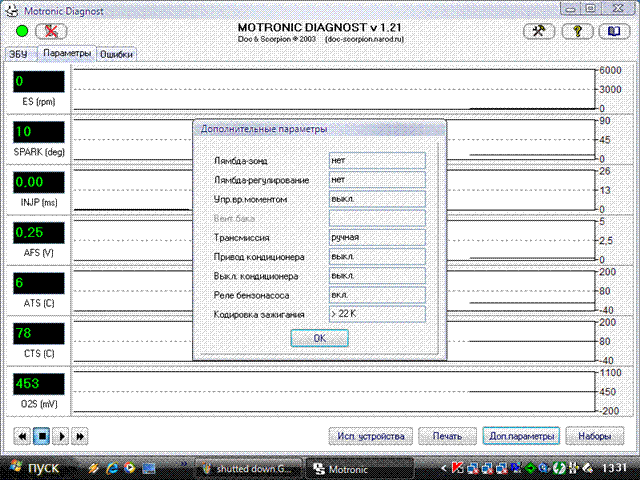Switch to the ЭБУ tab
640x480 pixels.
point(19,54)
